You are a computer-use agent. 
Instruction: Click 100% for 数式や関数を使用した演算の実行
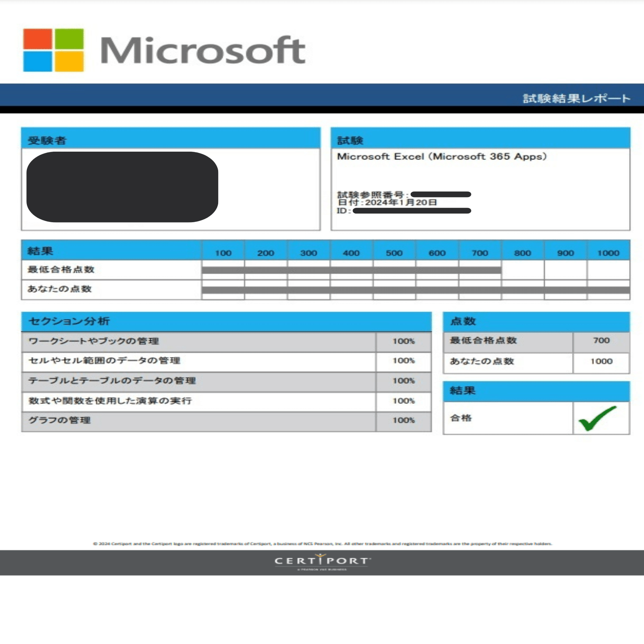click(404, 401)
